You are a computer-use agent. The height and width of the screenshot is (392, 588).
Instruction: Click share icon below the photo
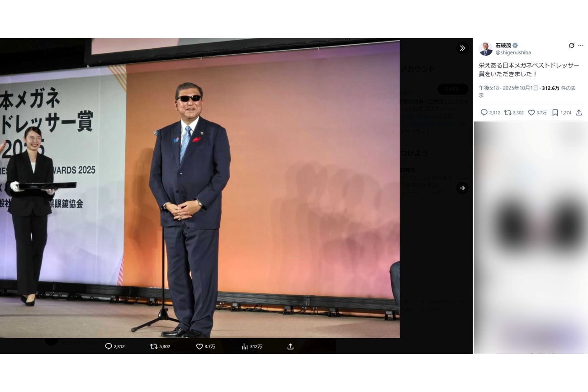[290, 346]
